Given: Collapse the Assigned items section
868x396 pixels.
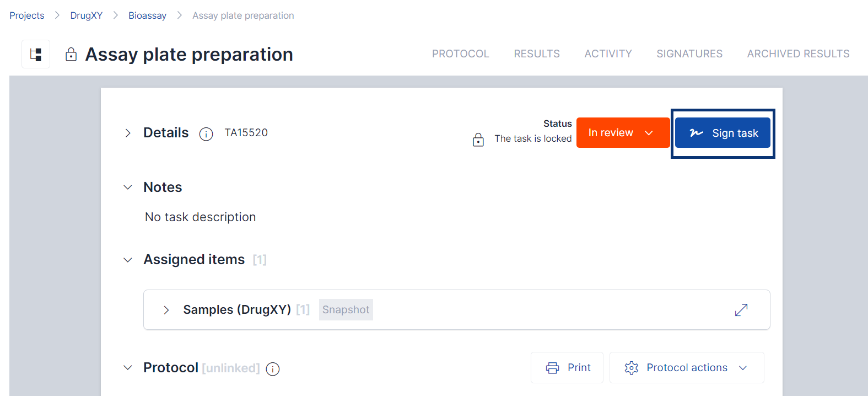Looking at the screenshot, I should point(128,260).
